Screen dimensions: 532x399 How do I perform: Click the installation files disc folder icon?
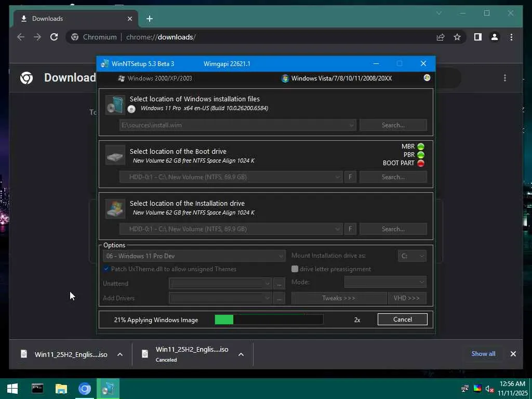coord(115,104)
